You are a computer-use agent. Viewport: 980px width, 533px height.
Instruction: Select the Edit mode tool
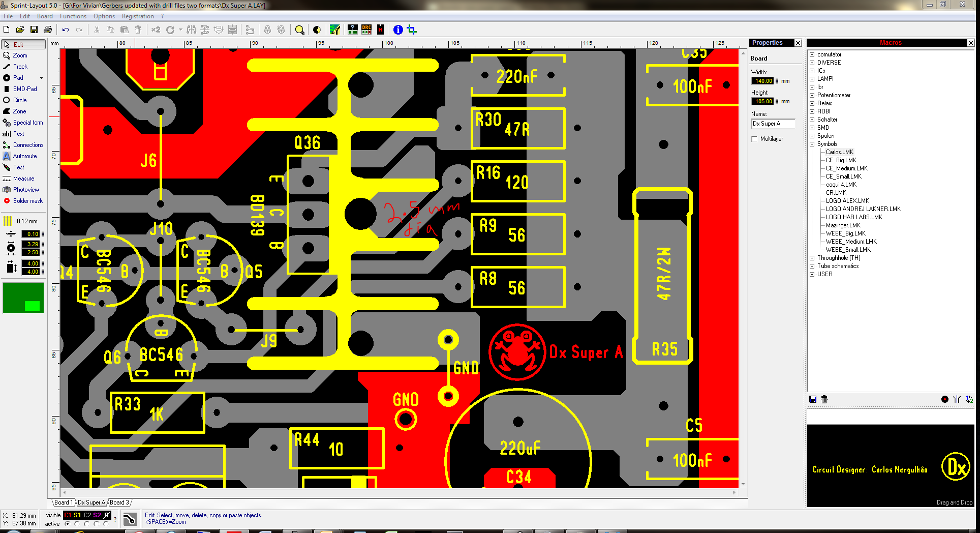pos(23,44)
